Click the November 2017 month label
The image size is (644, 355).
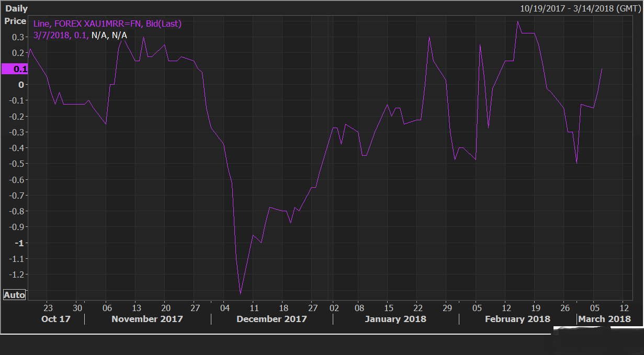coord(147,319)
